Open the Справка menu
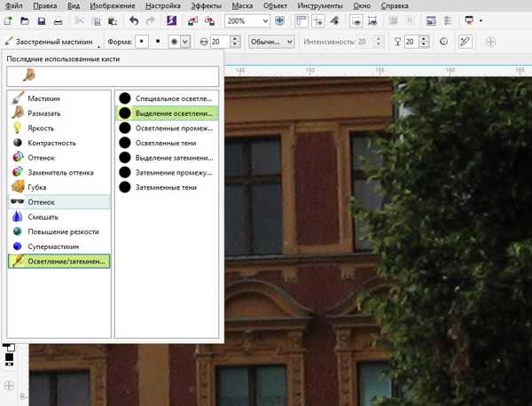The image size is (532, 406). pos(395,6)
